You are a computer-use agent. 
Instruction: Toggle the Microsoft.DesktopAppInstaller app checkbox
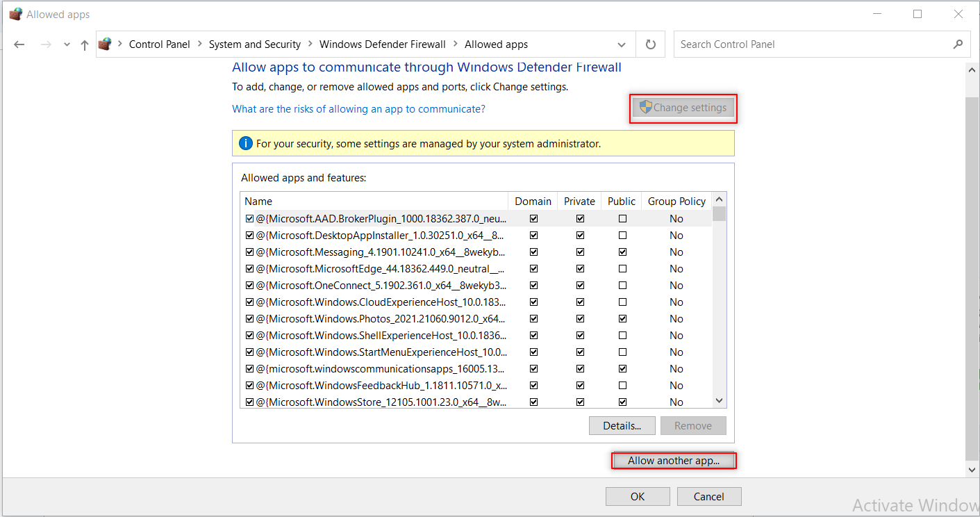pyautogui.click(x=250, y=235)
